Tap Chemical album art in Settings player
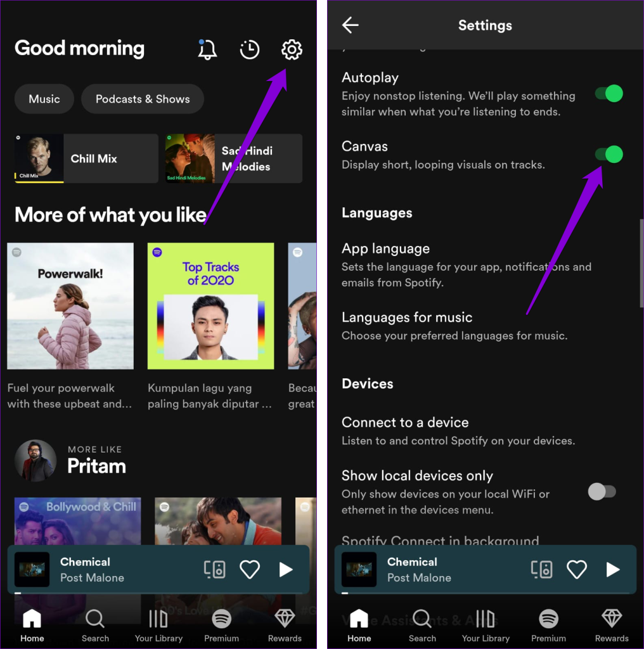644x649 pixels. [359, 569]
